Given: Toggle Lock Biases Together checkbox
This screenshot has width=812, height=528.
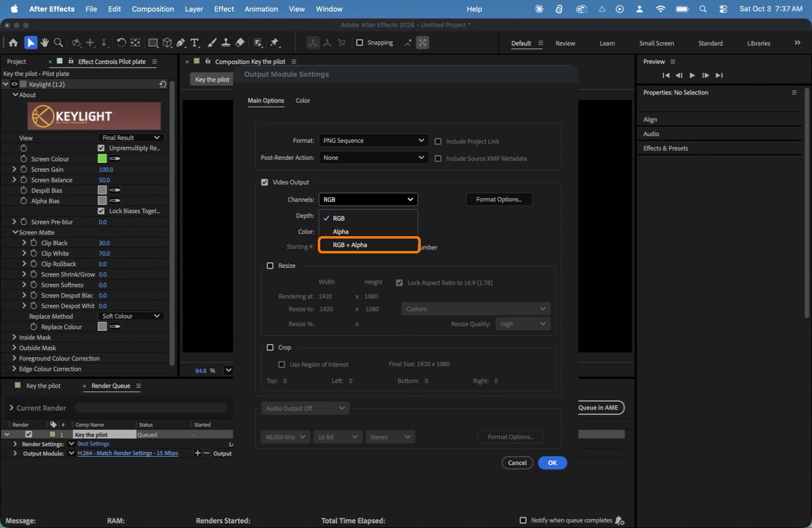Looking at the screenshot, I should [101, 211].
